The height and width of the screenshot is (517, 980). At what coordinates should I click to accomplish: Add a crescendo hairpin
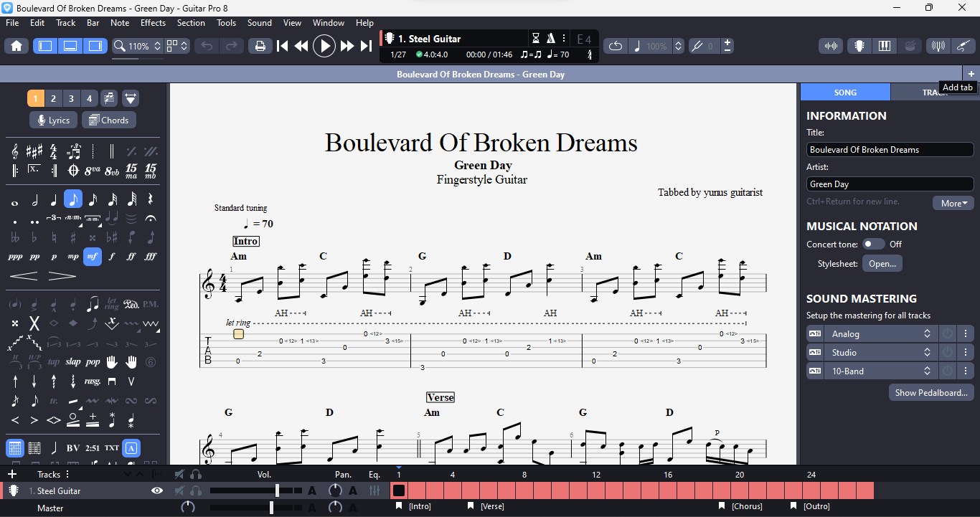click(24, 275)
